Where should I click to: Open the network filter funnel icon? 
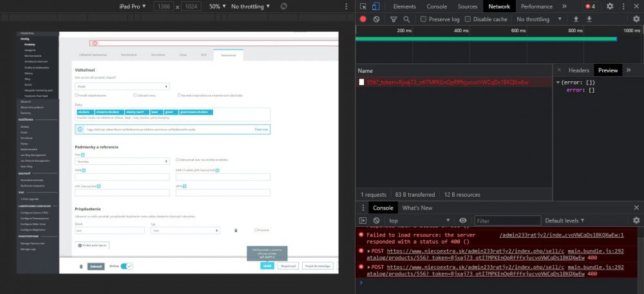point(393,19)
